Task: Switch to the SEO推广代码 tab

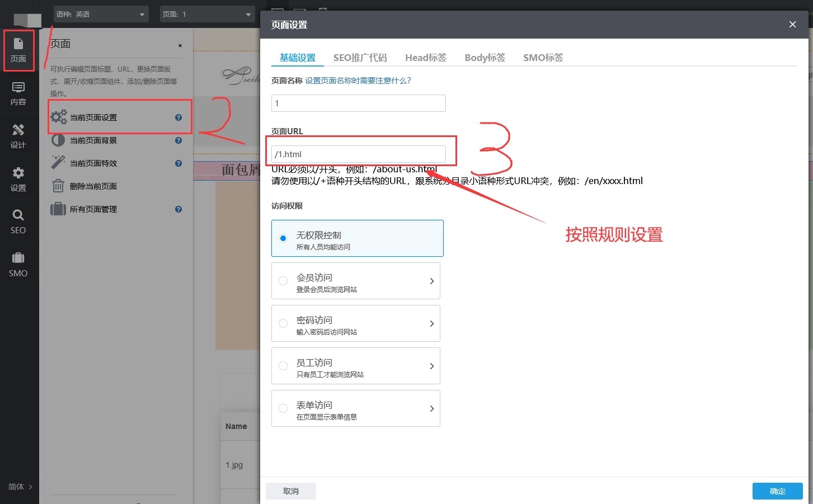Action: pos(360,58)
